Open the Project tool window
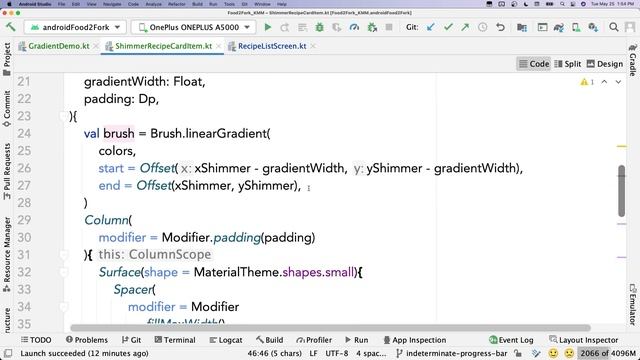This screenshot has width=640, height=360. pyautogui.click(x=7, y=59)
